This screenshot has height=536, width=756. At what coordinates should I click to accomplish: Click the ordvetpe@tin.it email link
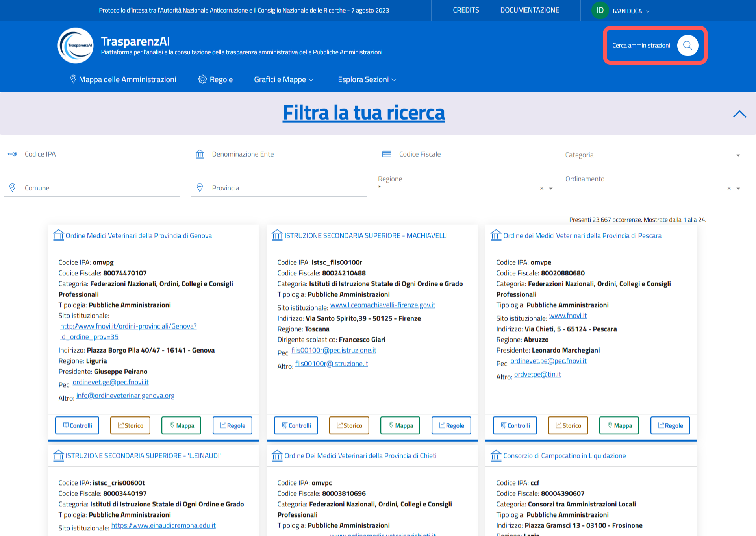pos(537,374)
